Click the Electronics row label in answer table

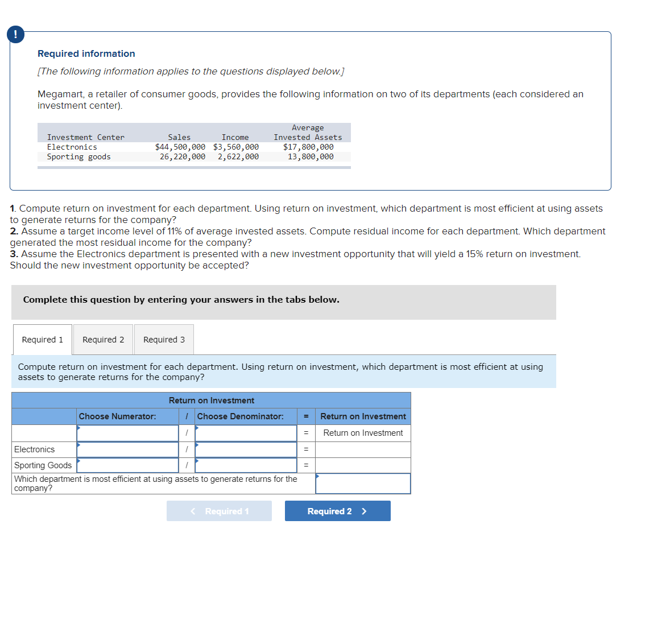pyautogui.click(x=34, y=449)
